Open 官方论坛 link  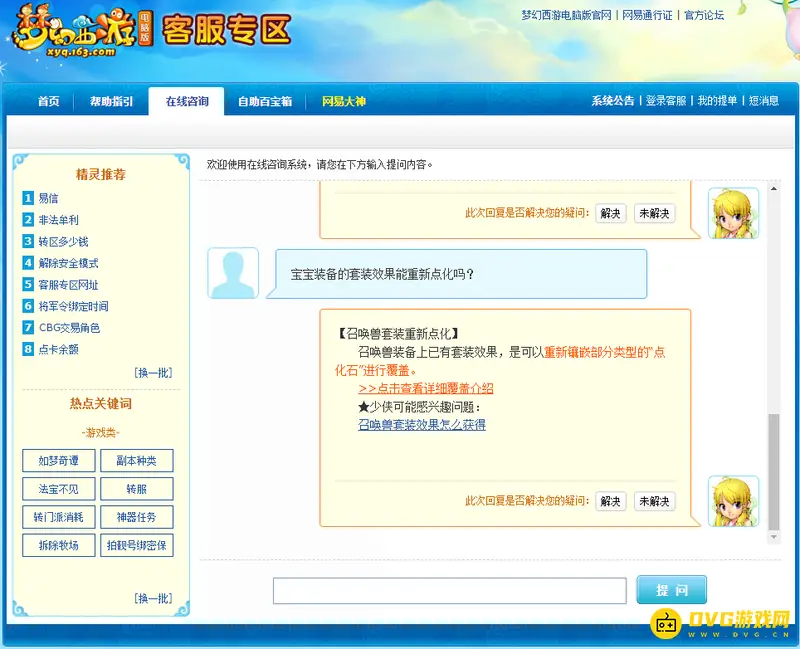point(704,15)
